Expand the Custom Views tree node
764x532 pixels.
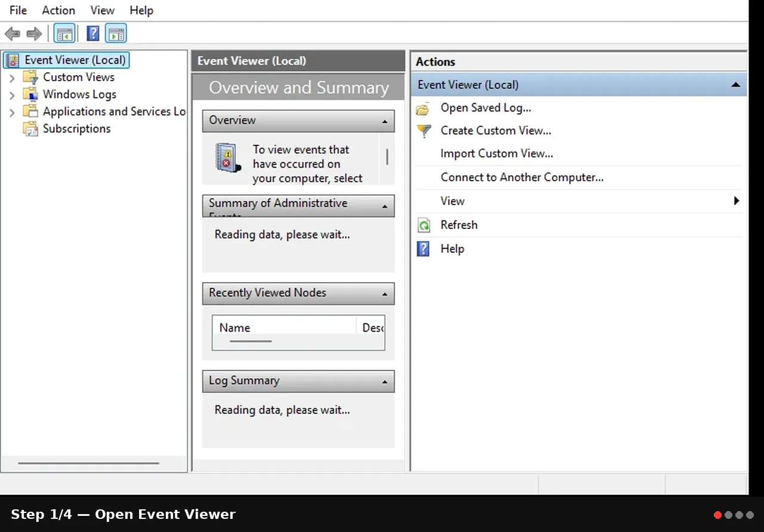pyautogui.click(x=12, y=78)
